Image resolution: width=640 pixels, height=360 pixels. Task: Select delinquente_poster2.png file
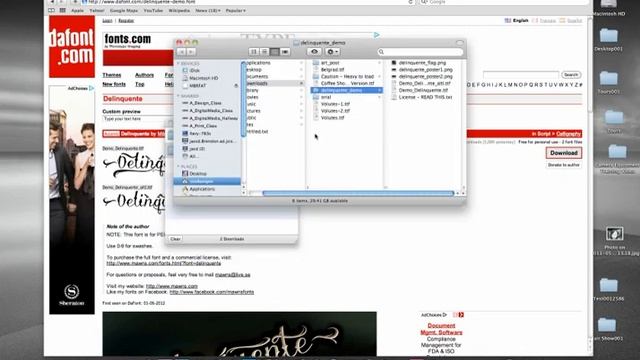[426, 76]
